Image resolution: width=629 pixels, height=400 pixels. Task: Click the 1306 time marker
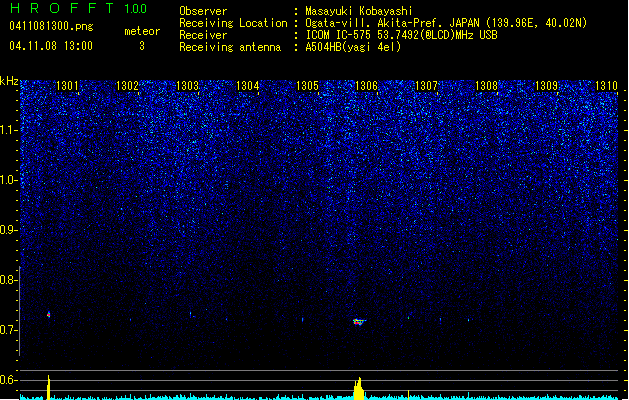click(x=367, y=86)
